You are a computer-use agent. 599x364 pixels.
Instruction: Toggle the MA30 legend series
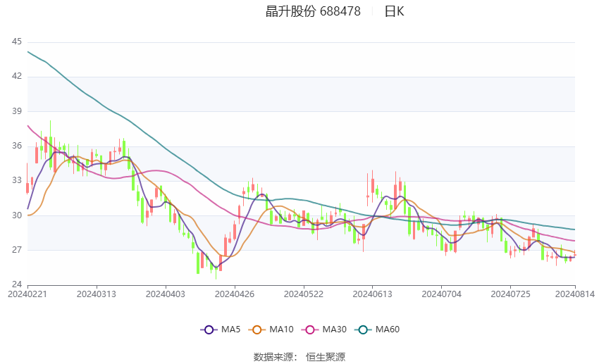[324, 330]
